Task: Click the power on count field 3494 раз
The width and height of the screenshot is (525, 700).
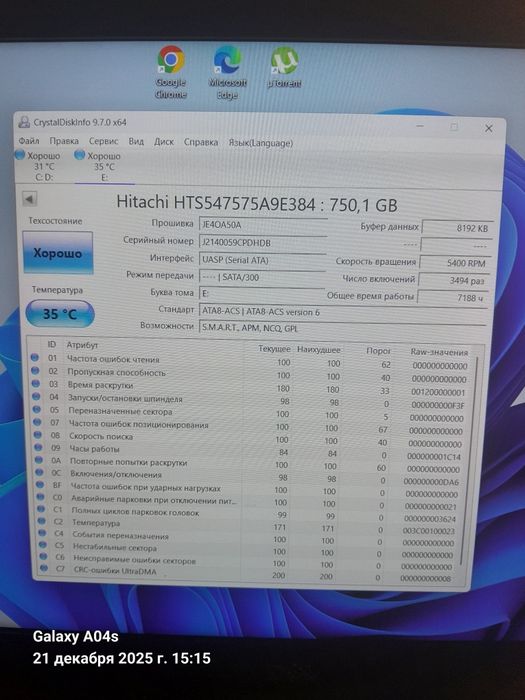Action: pyautogui.click(x=454, y=280)
